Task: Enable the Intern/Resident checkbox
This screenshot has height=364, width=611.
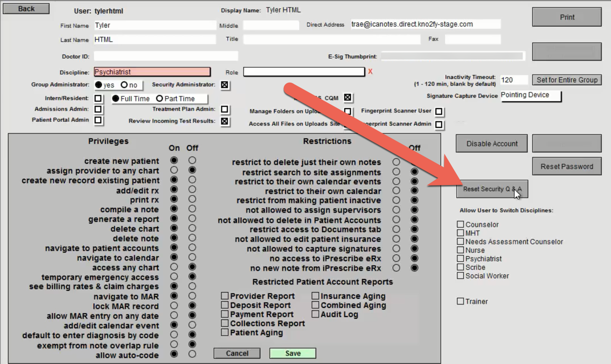Action: [98, 99]
